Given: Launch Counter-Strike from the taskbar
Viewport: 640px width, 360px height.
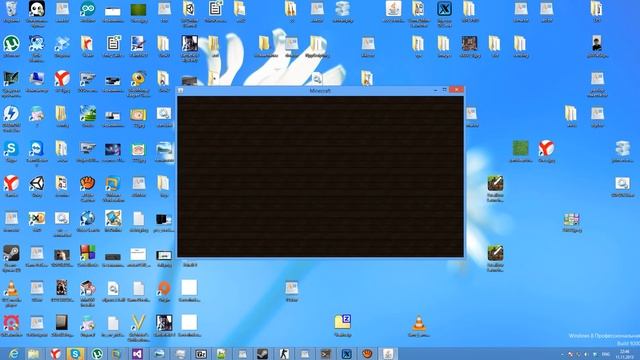Looking at the screenshot, I should [x=284, y=354].
